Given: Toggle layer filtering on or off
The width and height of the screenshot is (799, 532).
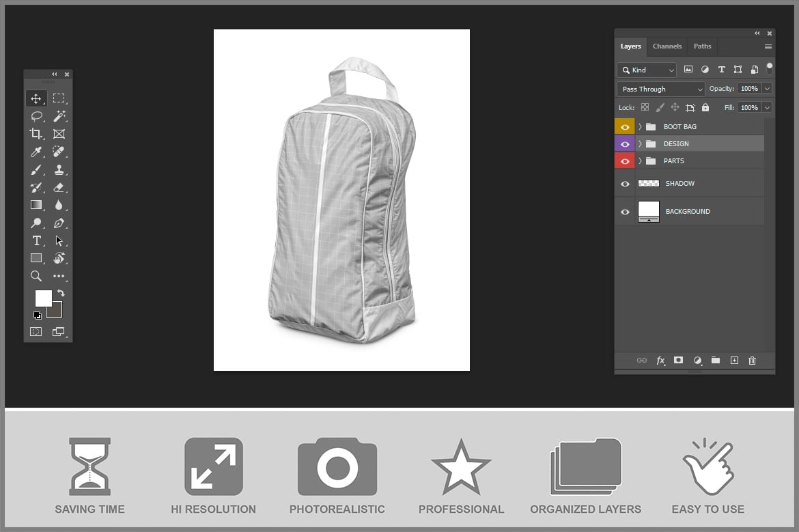Looking at the screenshot, I should coord(770,68).
